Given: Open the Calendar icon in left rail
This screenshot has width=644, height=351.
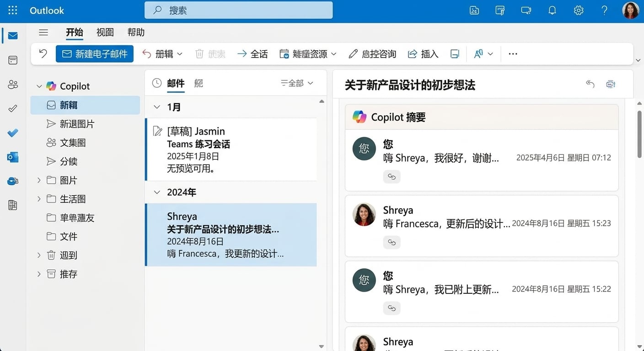Looking at the screenshot, I should [x=13, y=60].
